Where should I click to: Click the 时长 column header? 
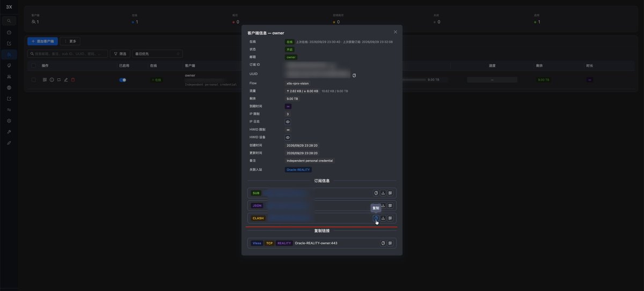tap(590, 65)
